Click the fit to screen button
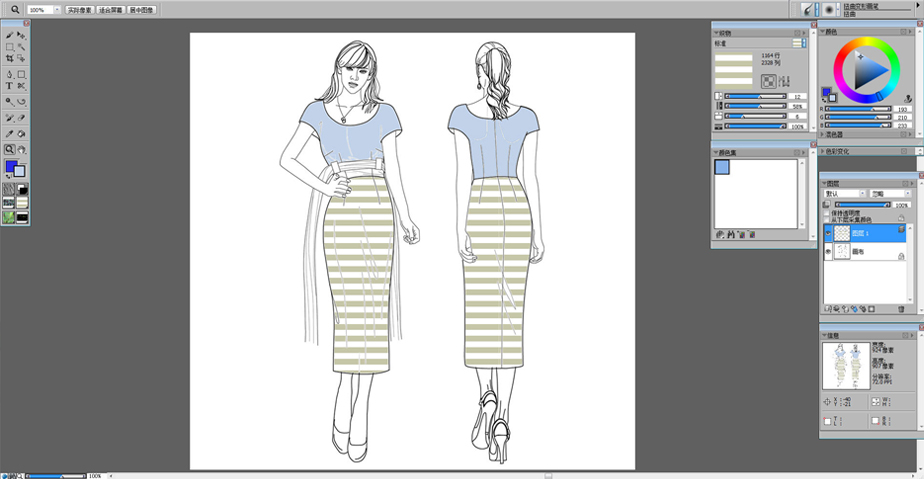Image resolution: width=924 pixels, height=479 pixels. tap(111, 10)
